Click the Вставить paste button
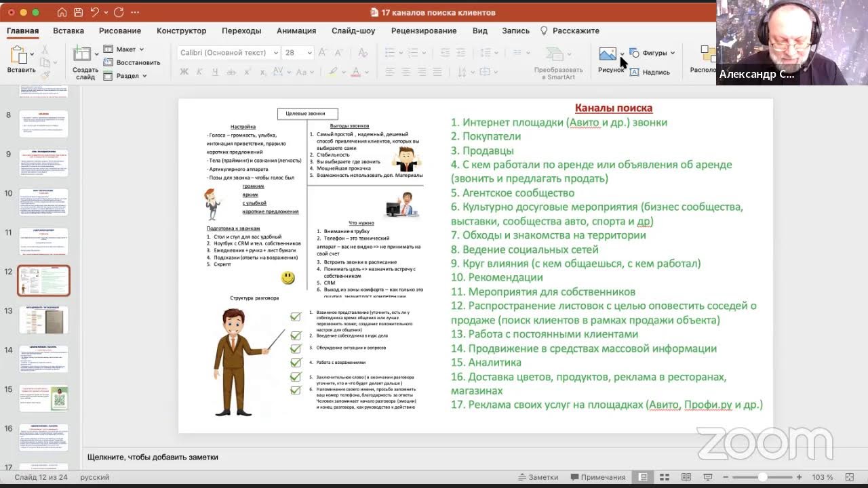Screen dimensions: 868x488 click(21, 60)
